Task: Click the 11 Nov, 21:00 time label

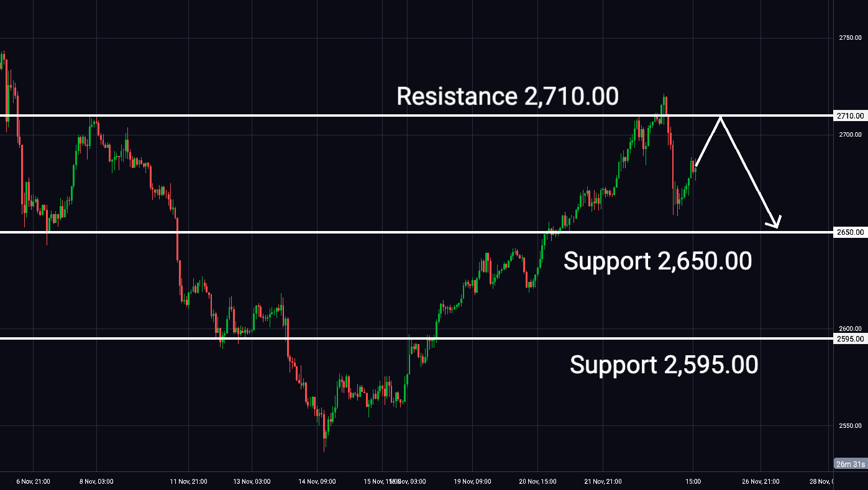Action: coord(188,481)
